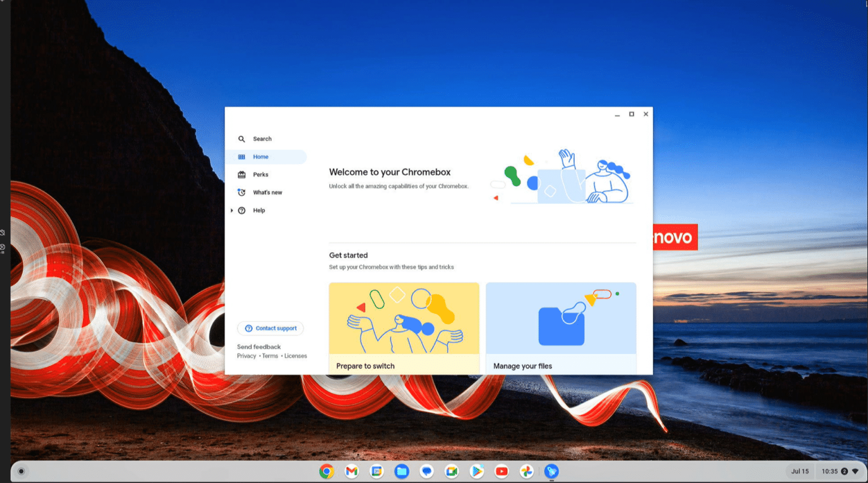Image resolution: width=868 pixels, height=483 pixels.
Task: Click the welcome illustration of waving person
Action: tap(562, 176)
